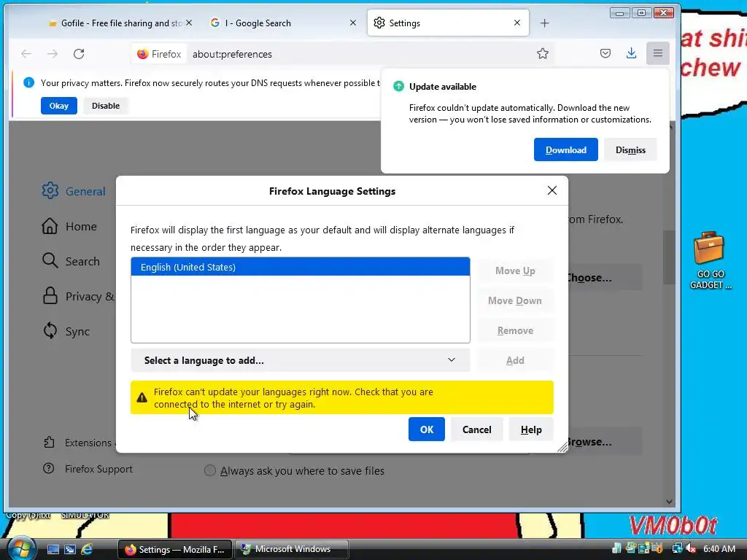747x560 pixels.
Task: Click Switch between windows quick launch icon
Action: 70,549
